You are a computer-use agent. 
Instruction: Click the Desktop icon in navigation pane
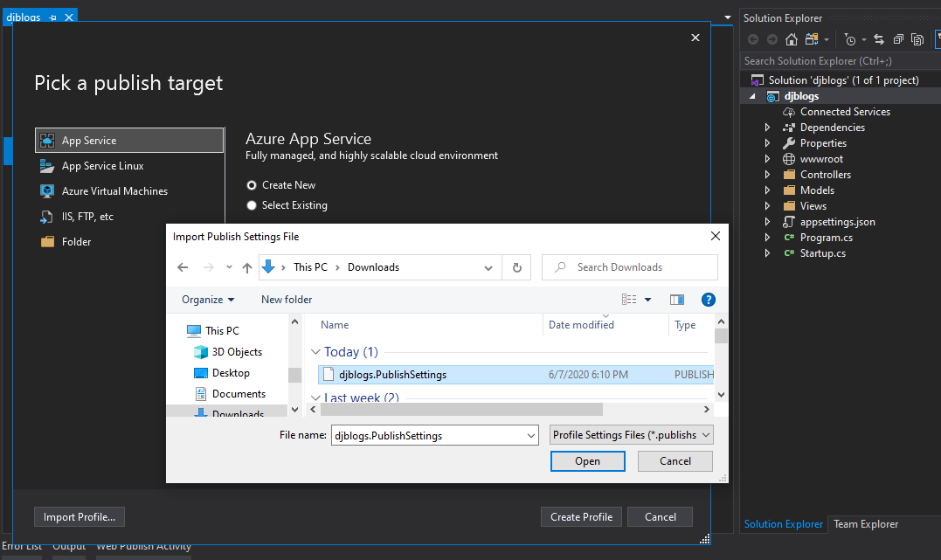point(200,373)
